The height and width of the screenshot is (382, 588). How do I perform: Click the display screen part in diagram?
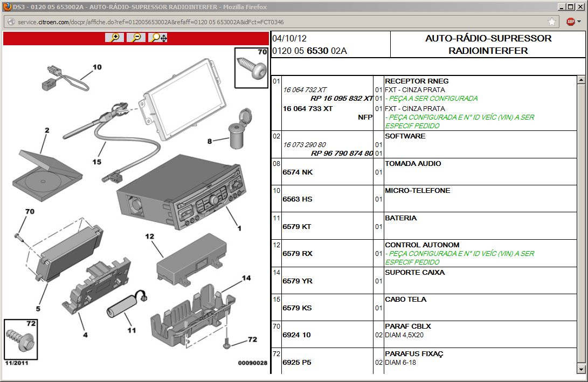[x=183, y=99]
